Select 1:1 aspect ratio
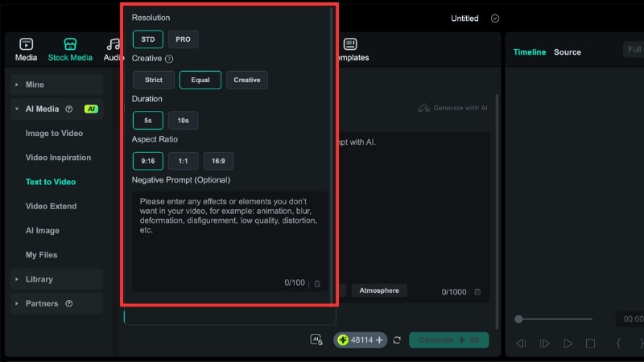This screenshot has width=644, height=362. 184,161
